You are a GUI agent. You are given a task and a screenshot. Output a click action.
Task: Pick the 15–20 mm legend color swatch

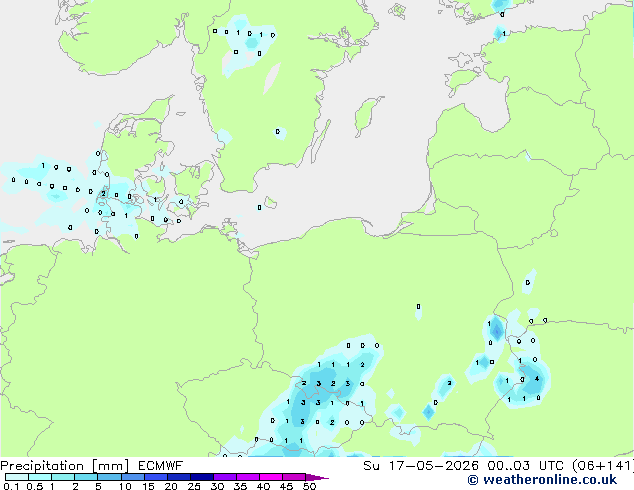(x=155, y=477)
